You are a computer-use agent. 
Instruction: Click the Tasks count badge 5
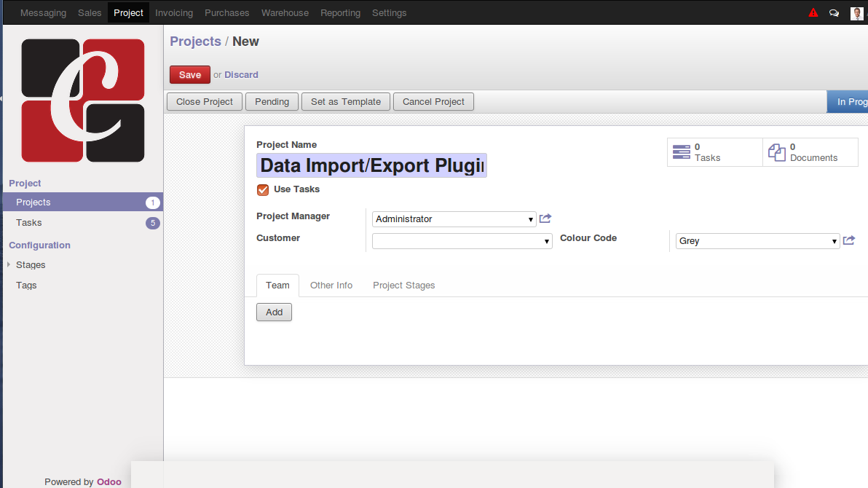tap(153, 223)
